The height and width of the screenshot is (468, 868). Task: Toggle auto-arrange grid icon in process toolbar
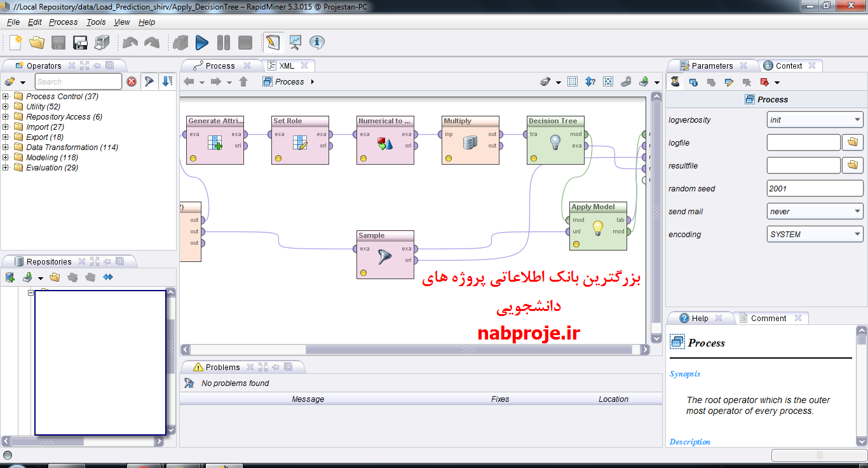573,81
